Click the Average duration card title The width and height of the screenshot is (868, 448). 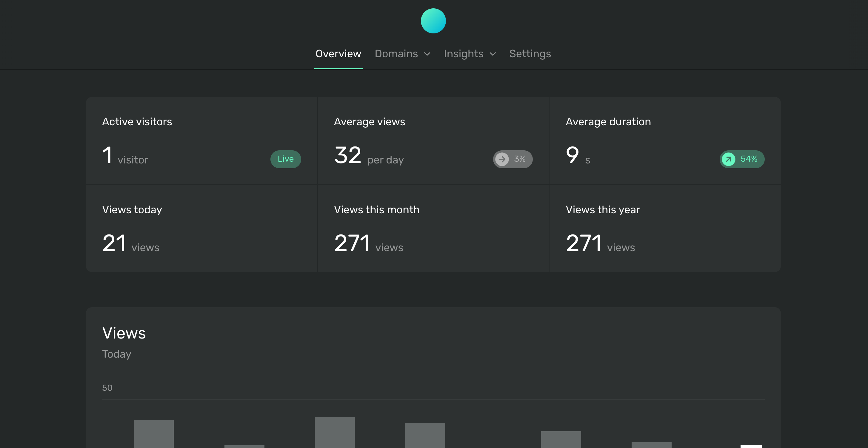coord(608,121)
